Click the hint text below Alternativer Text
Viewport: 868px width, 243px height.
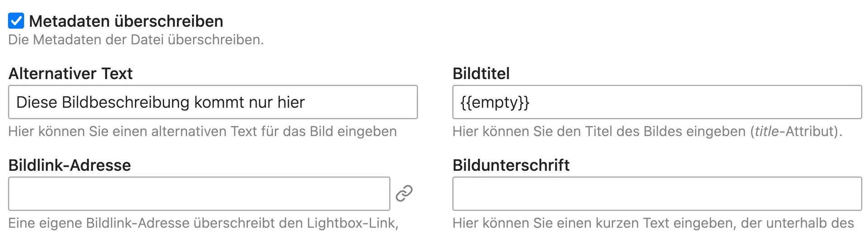click(x=202, y=131)
